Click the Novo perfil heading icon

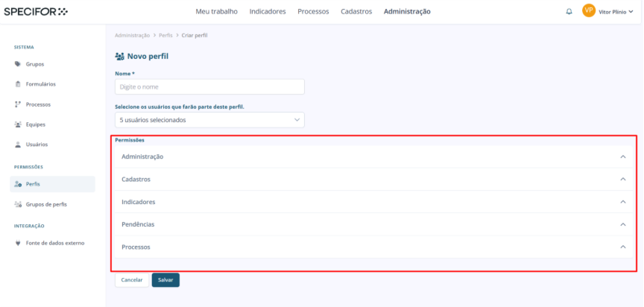(119, 56)
